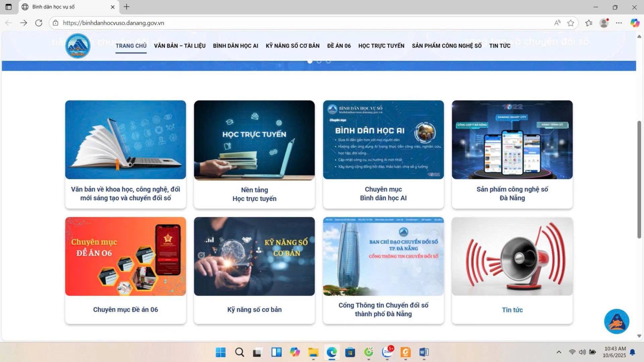Click the Kỹ năng số cơ bản thumbnail
The image size is (644, 362).
coord(254,256)
